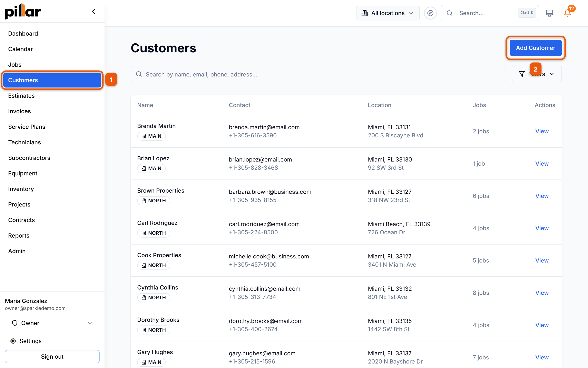588x368 pixels.
Task: Click MAIN location badge for Brenda Martin
Action: click(151, 136)
